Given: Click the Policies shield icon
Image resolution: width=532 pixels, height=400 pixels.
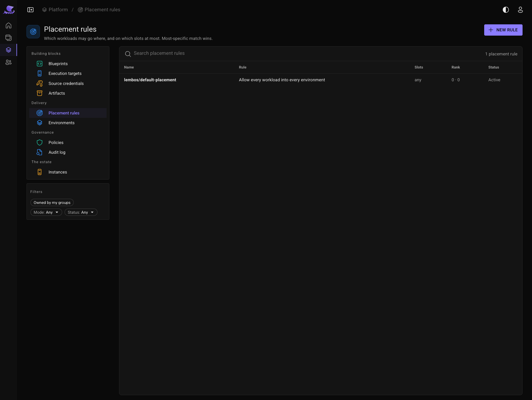Looking at the screenshot, I should (40, 142).
